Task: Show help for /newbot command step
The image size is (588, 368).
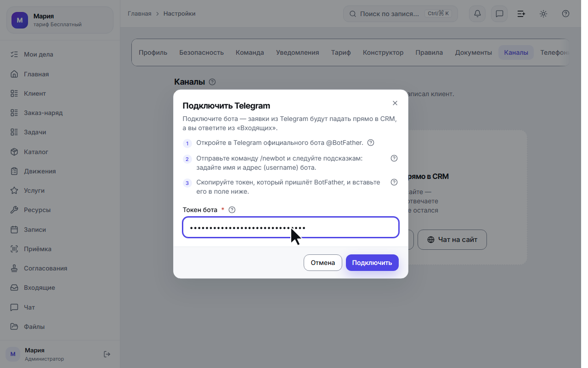Action: [x=394, y=158]
